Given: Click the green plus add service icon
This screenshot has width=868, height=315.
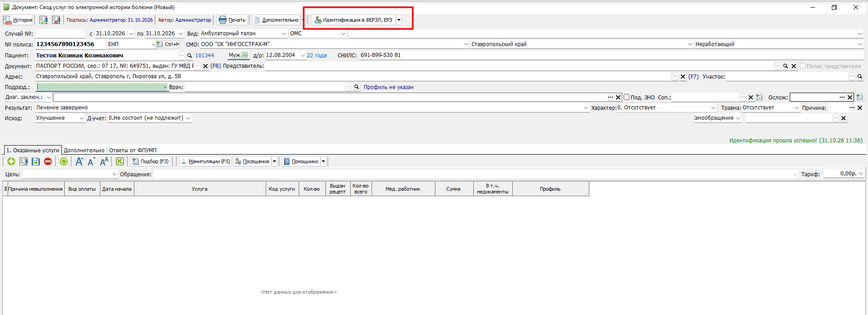Looking at the screenshot, I should [11, 161].
